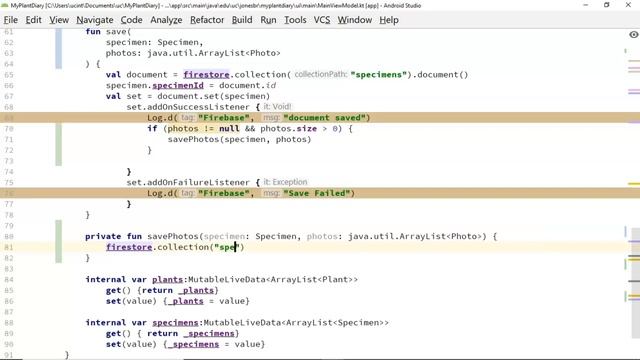Open the Edit menu
The image size is (640, 360).
click(33, 20)
